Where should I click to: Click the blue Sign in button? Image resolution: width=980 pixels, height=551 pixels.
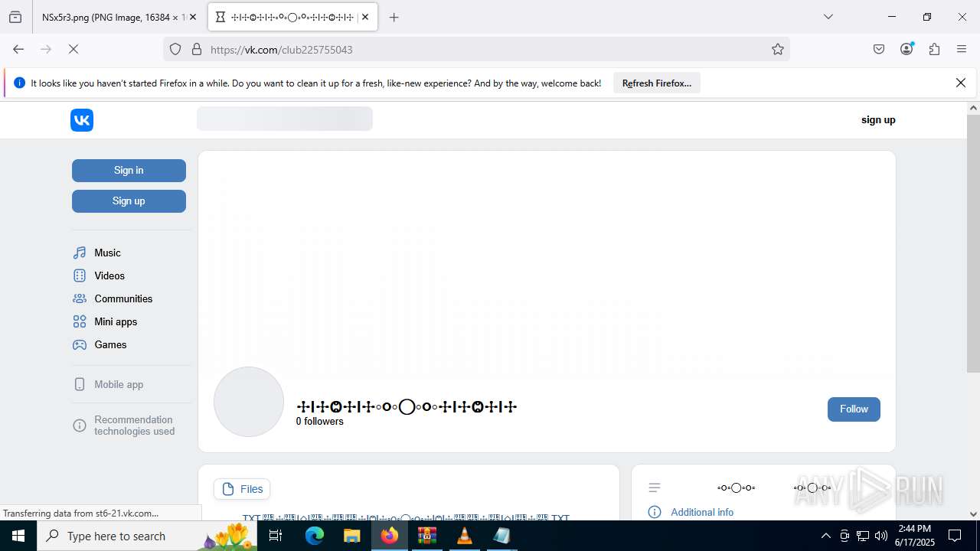tap(129, 171)
